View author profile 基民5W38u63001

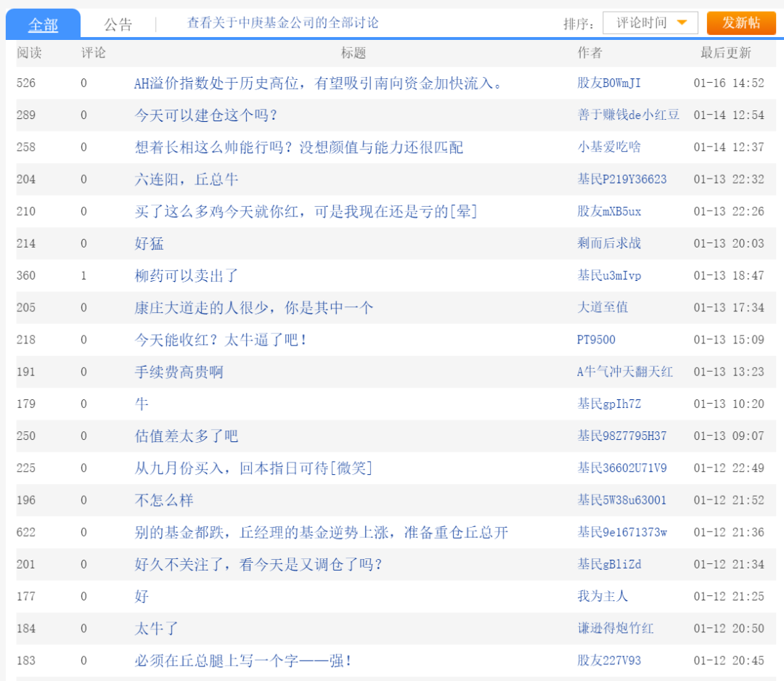click(x=622, y=499)
